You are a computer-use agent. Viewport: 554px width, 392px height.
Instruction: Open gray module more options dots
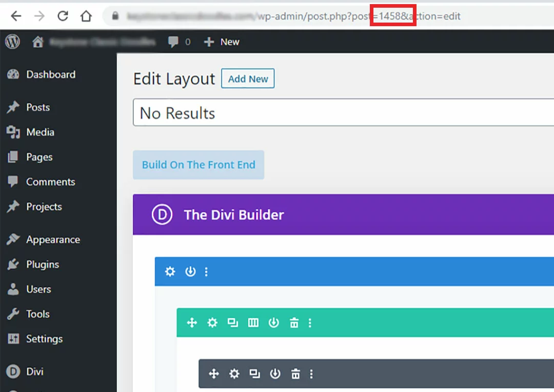click(x=311, y=374)
